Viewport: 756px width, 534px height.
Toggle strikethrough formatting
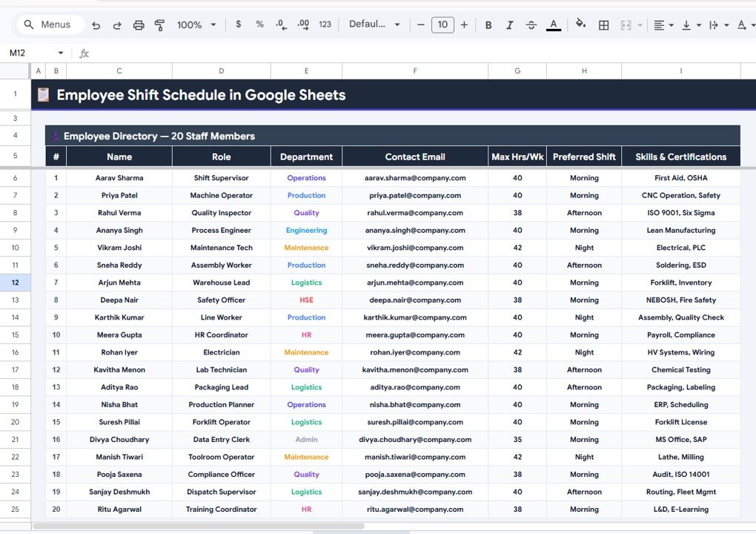531,24
